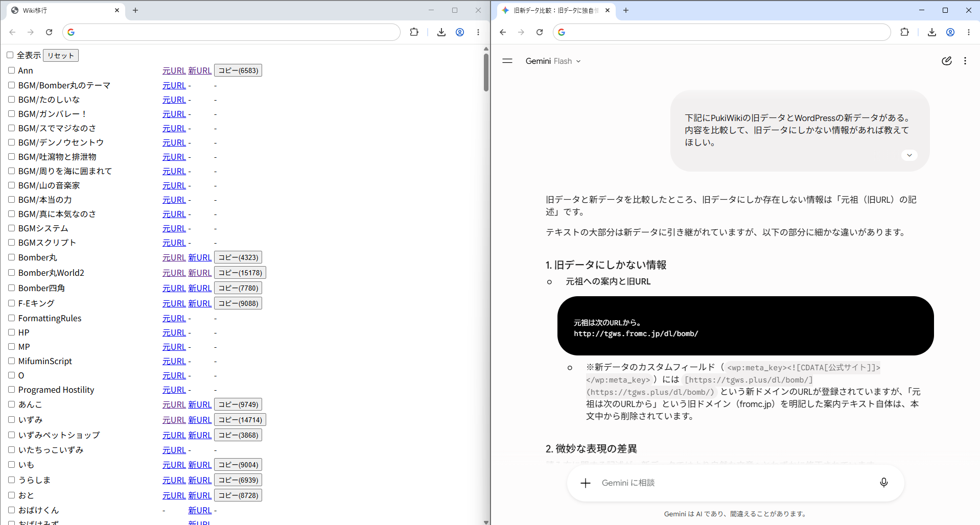980x525 pixels.
Task: Check the Bomber丸 row checkbox
Action: tap(11, 257)
